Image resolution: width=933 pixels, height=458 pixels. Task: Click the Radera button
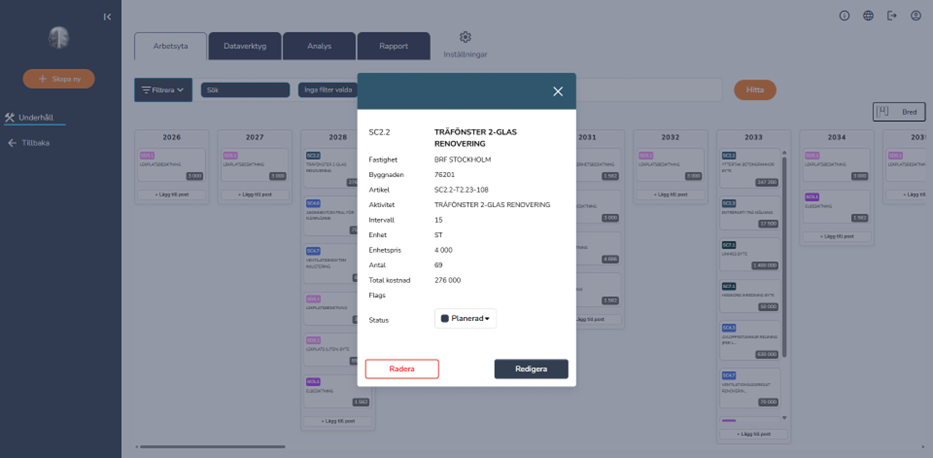[401, 369]
